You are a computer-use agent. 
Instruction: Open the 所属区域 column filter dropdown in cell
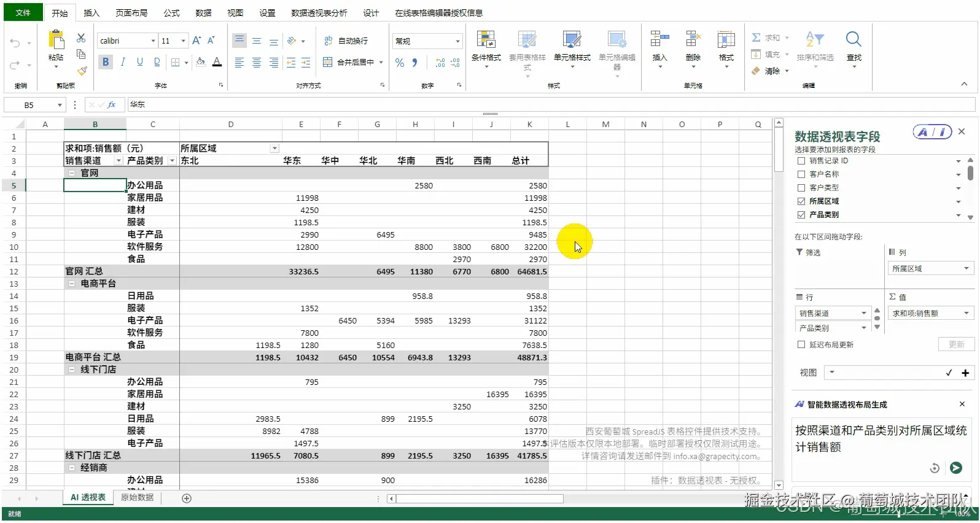(275, 149)
